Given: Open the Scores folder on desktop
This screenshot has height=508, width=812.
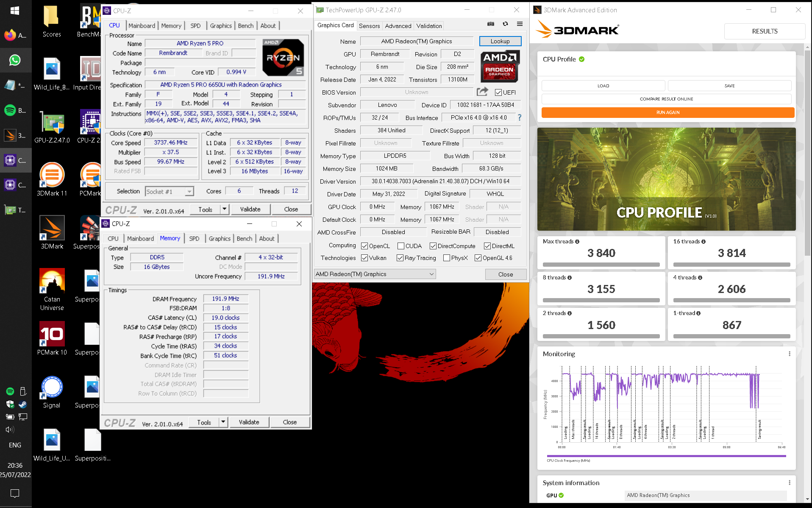Looking at the screenshot, I should pos(52,21).
